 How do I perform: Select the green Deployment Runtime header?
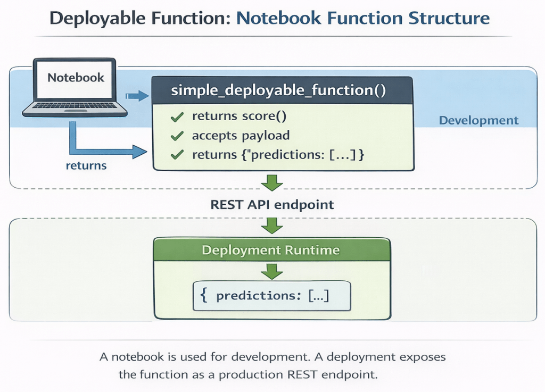pyautogui.click(x=271, y=250)
